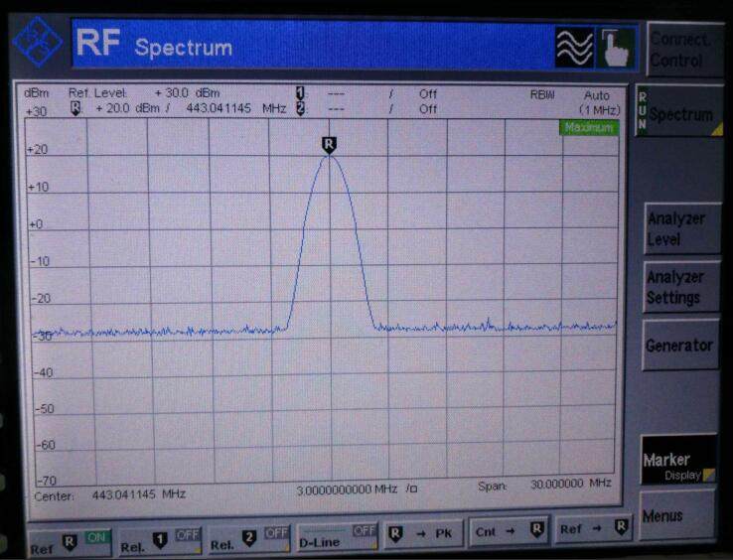Screen dimensions: 733x560
Task: Click the +20 dBm axis label
Action: tap(37, 150)
